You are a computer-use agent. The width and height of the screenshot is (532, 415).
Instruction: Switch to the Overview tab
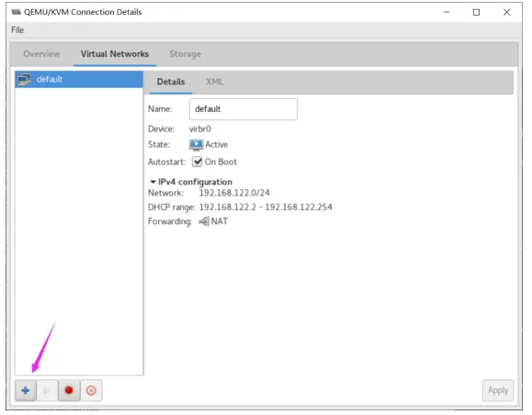tap(41, 54)
